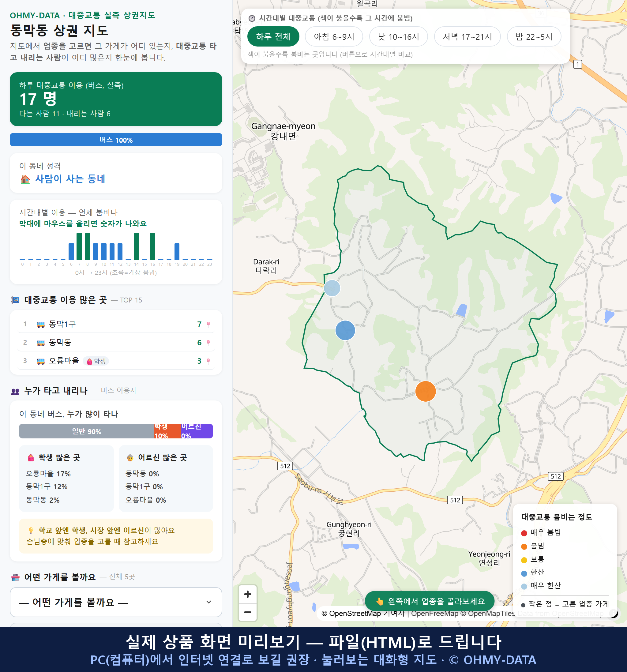Zoom out the map with minus button

tap(247, 612)
